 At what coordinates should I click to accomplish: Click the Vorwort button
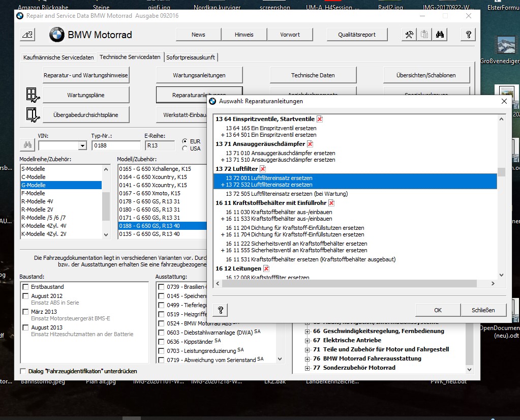pos(290,35)
